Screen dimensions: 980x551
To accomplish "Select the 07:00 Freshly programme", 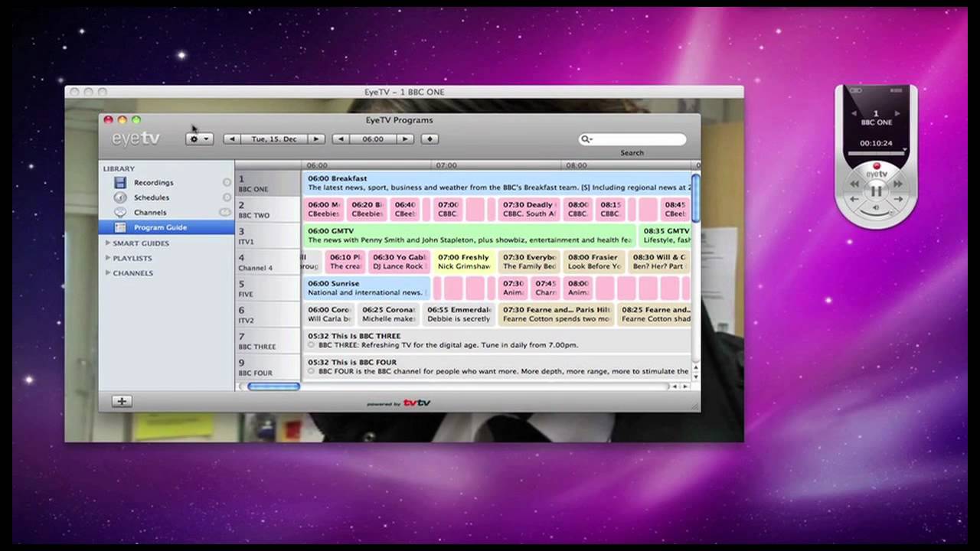I will [464, 262].
